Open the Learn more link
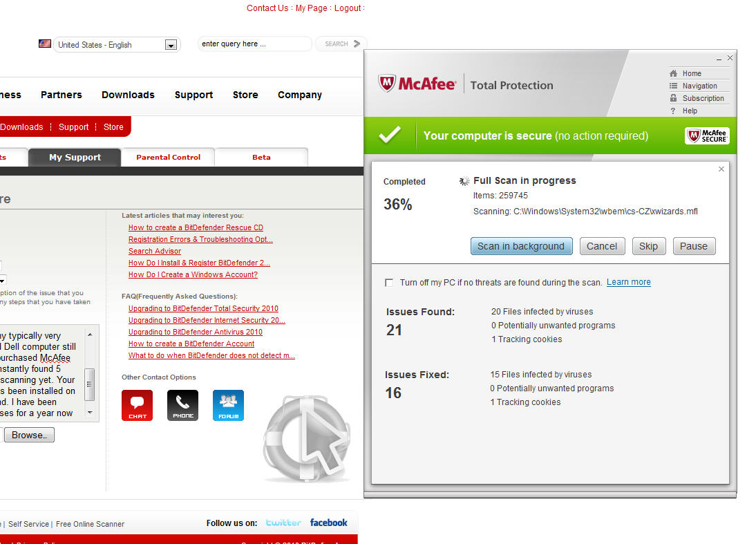Screen dimensions: 756x544 (x=629, y=282)
